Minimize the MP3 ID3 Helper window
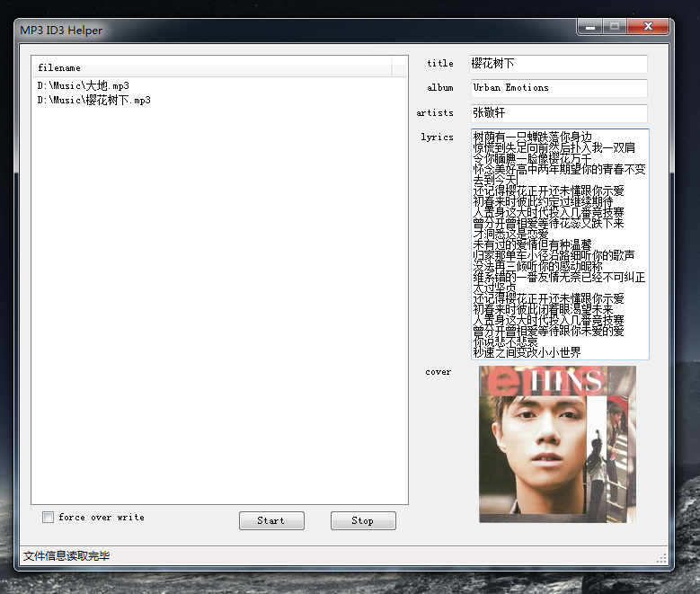 point(590,29)
